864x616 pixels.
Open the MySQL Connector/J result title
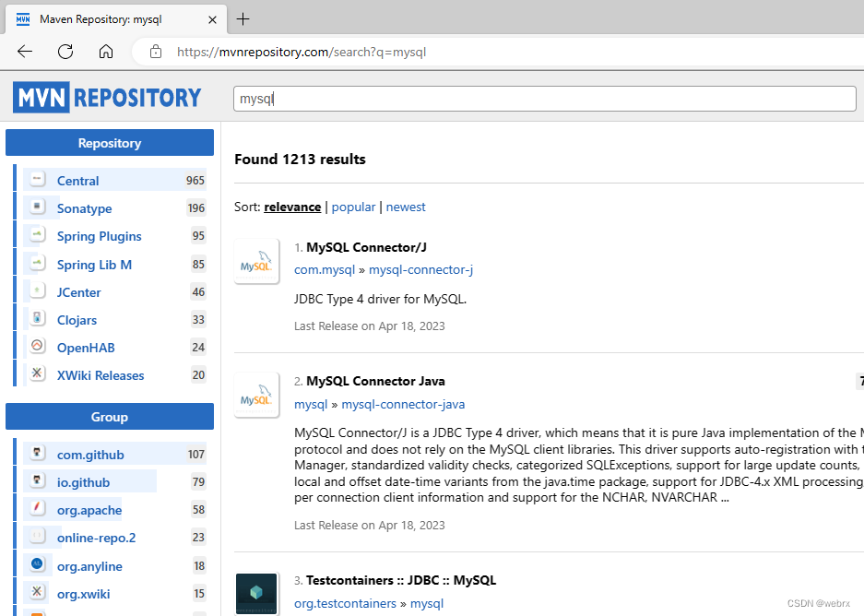coord(366,247)
